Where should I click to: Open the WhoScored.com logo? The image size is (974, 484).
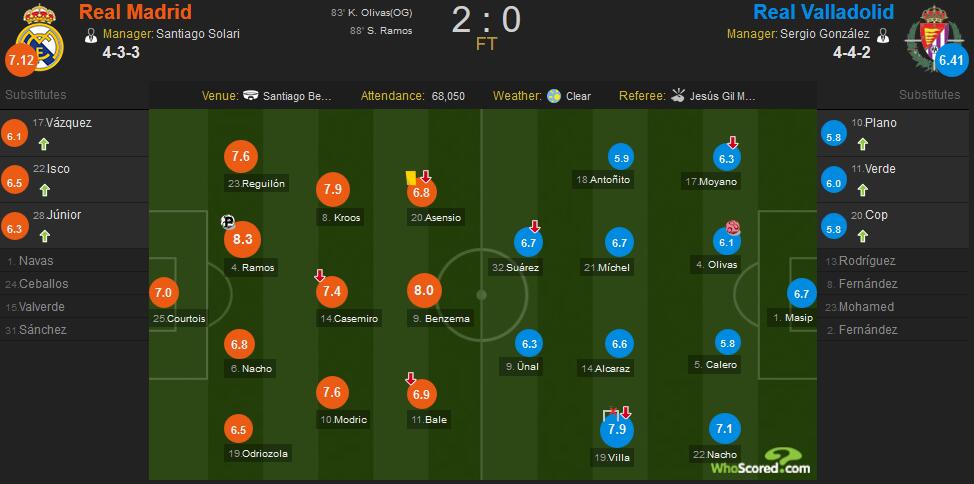[x=761, y=462]
